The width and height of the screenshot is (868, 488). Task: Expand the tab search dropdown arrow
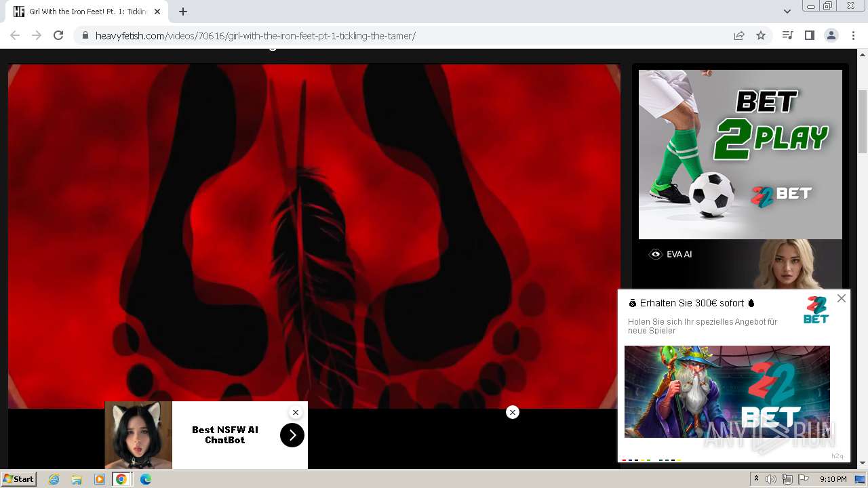(787, 12)
